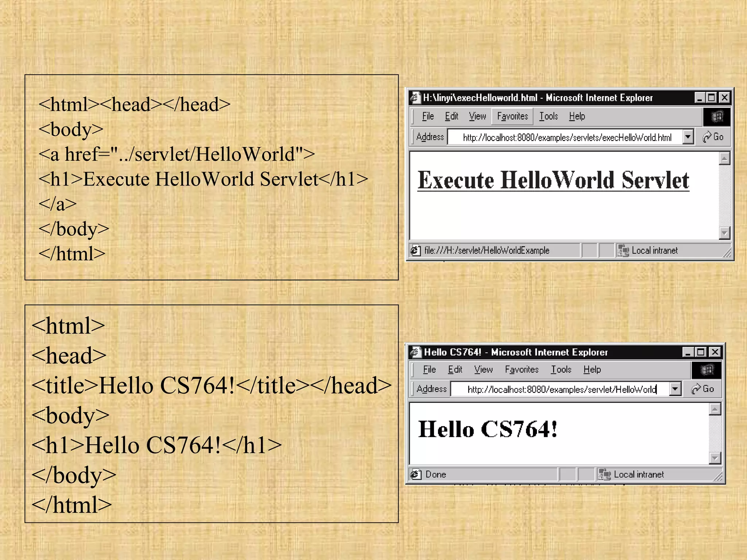The image size is (747, 560).
Task: Open Favorites menu in Hello CS764! window
Action: (x=522, y=369)
